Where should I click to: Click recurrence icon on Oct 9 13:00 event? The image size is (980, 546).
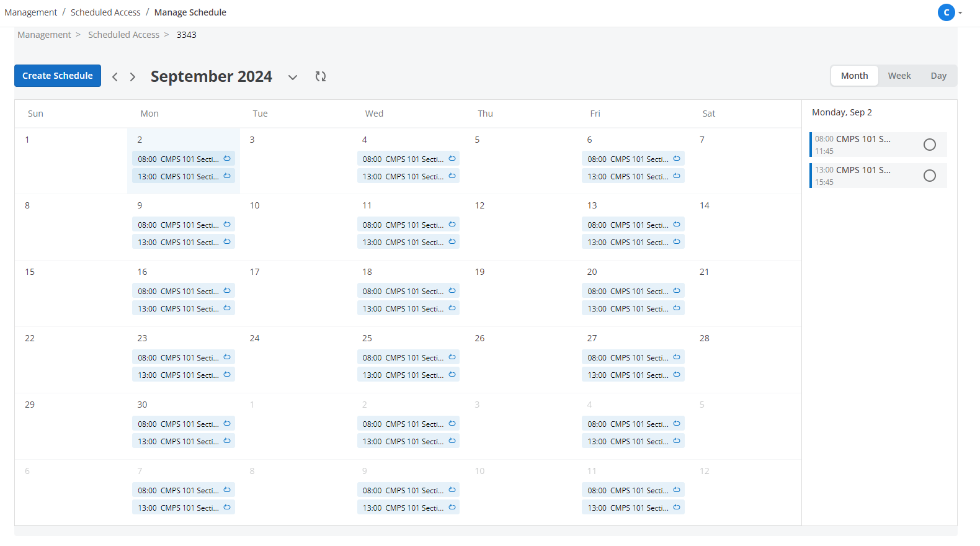click(x=452, y=508)
